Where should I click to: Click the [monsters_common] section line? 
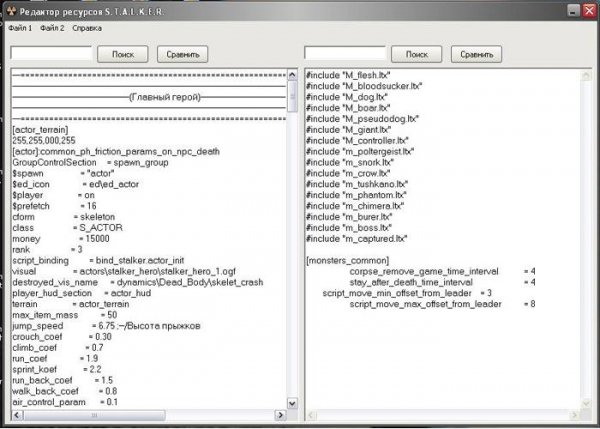click(x=347, y=260)
